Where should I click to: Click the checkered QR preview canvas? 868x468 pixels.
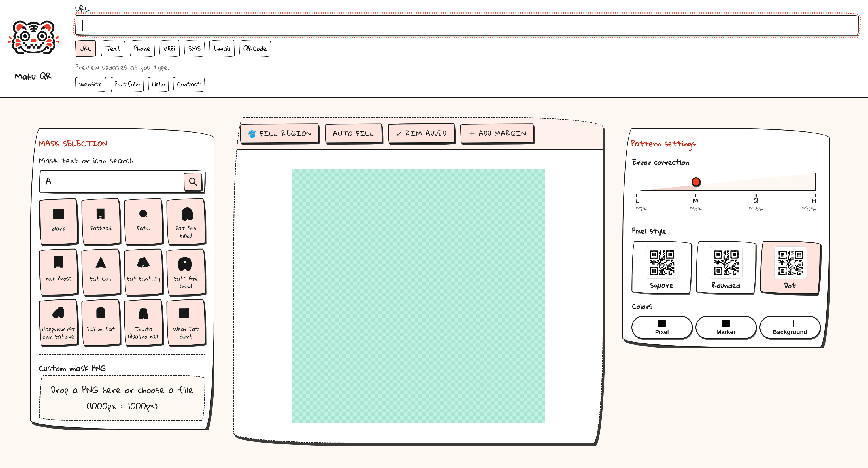418,296
